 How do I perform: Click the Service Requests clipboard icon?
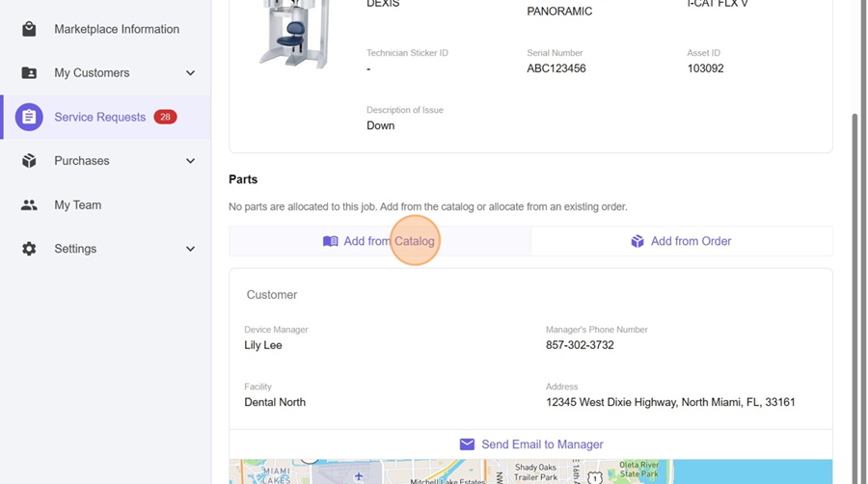coord(29,118)
